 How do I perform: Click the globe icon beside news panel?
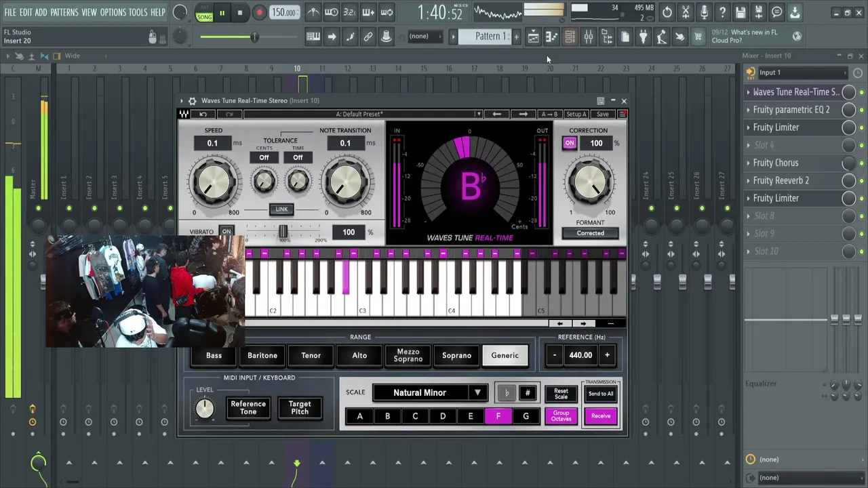797,37
